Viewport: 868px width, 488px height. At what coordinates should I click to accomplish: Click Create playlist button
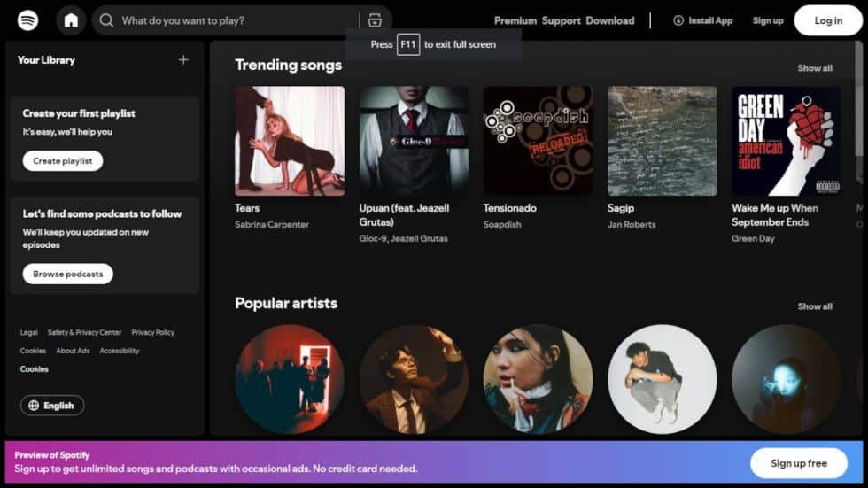(63, 161)
